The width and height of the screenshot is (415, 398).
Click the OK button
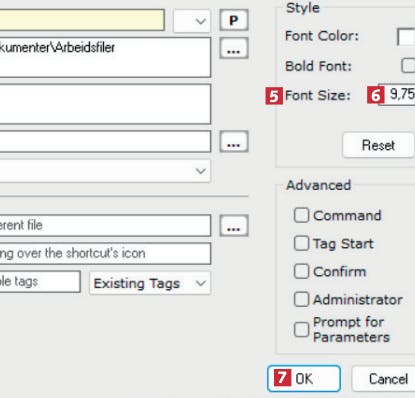click(304, 379)
